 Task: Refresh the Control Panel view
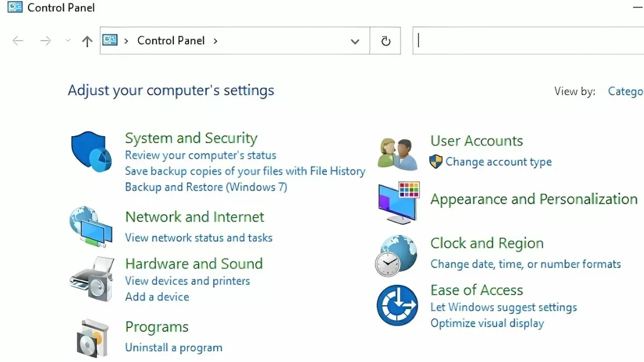pyautogui.click(x=385, y=41)
